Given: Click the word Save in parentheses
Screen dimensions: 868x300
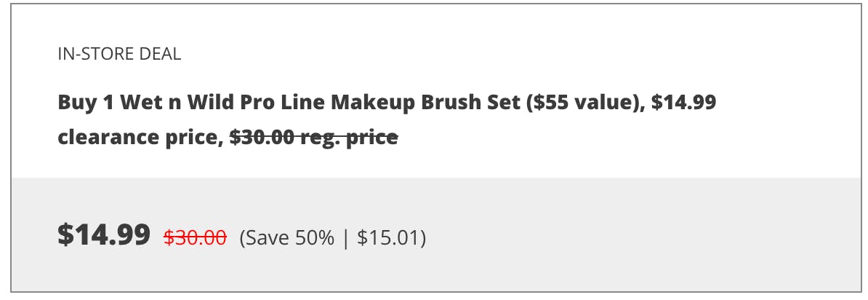Looking at the screenshot, I should [267, 237].
